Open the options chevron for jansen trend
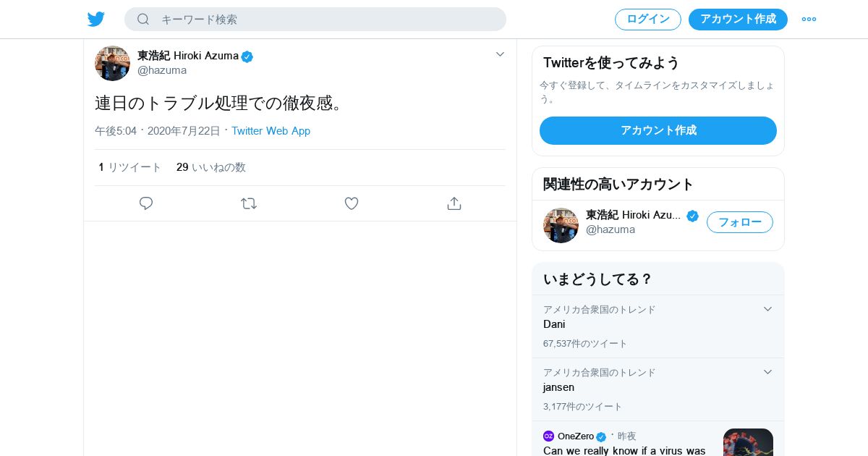 [767, 372]
